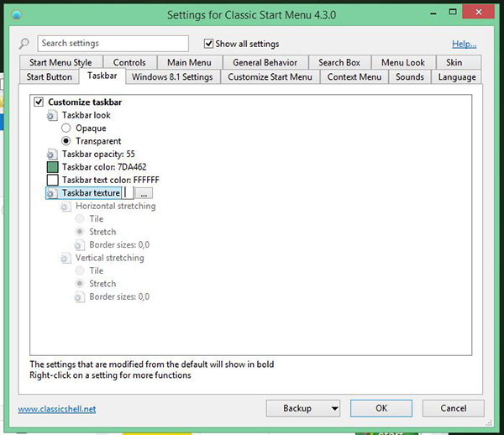Open the Start Button tab
The image size is (504, 435).
(50, 77)
